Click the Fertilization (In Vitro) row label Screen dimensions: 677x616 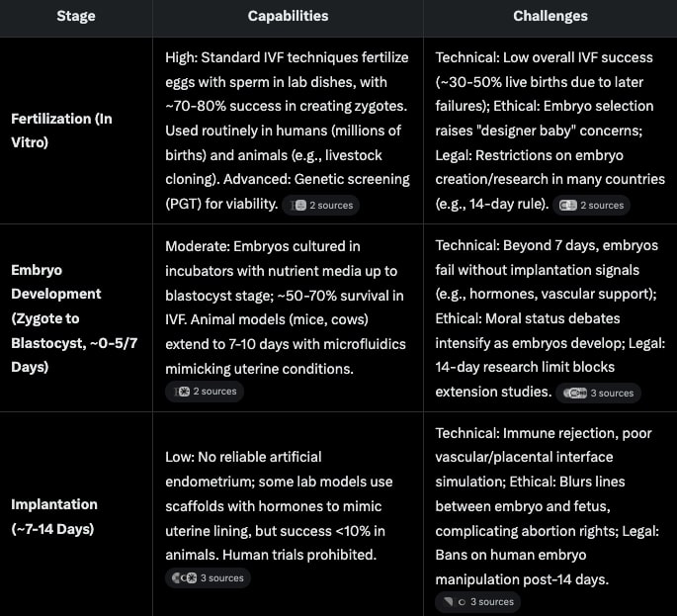[x=61, y=131]
